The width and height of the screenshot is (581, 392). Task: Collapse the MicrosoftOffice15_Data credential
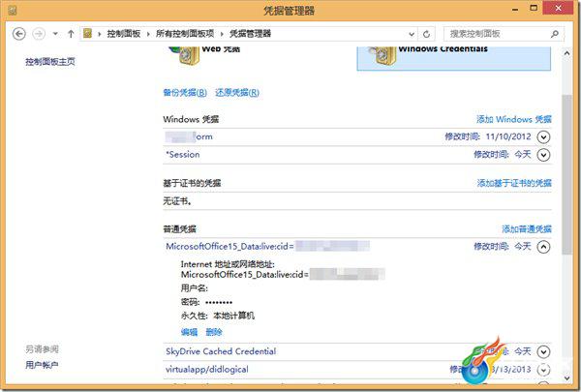pos(543,247)
